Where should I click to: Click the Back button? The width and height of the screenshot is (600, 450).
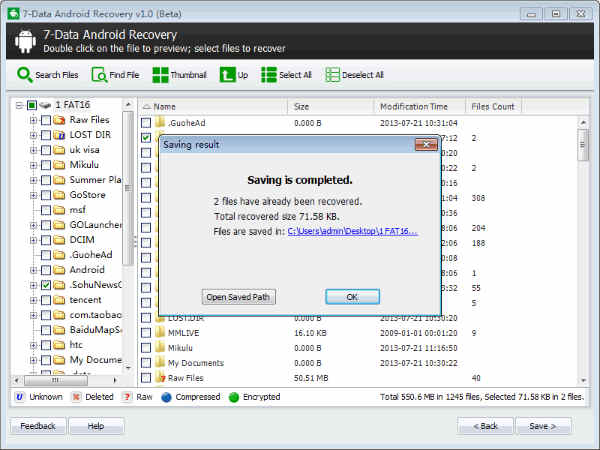pyautogui.click(x=485, y=426)
